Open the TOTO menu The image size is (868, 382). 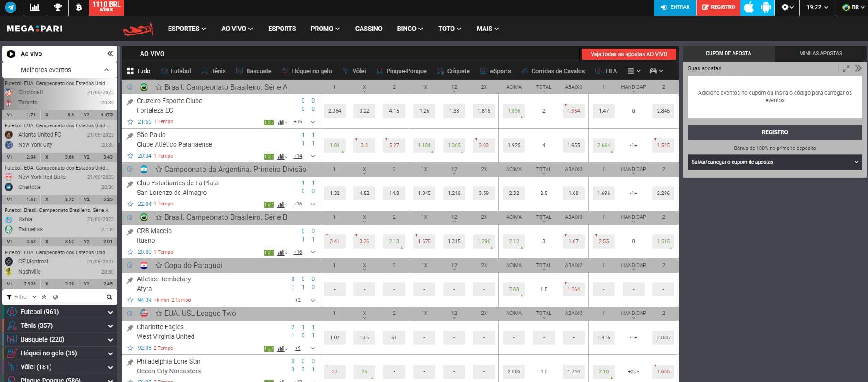coord(449,29)
